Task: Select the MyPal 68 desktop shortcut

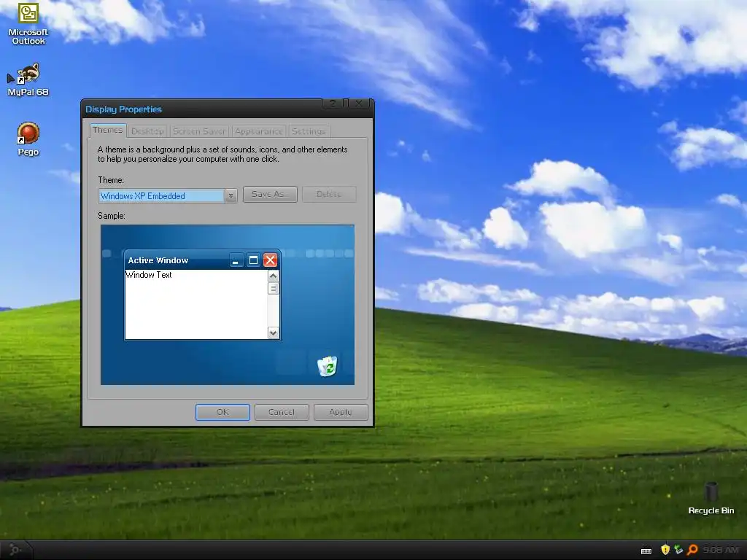Action: (x=28, y=80)
